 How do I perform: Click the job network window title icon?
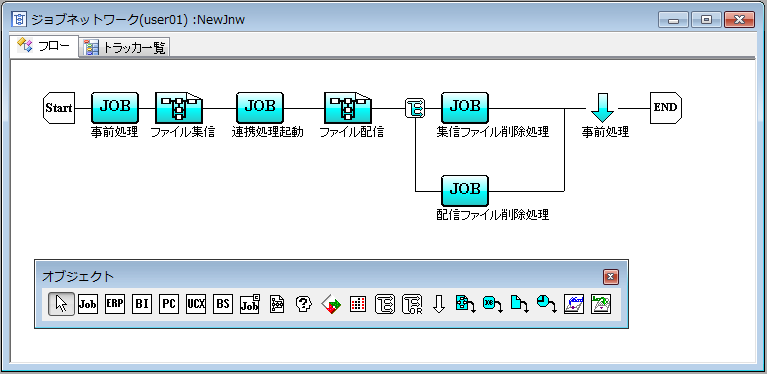tap(19, 20)
